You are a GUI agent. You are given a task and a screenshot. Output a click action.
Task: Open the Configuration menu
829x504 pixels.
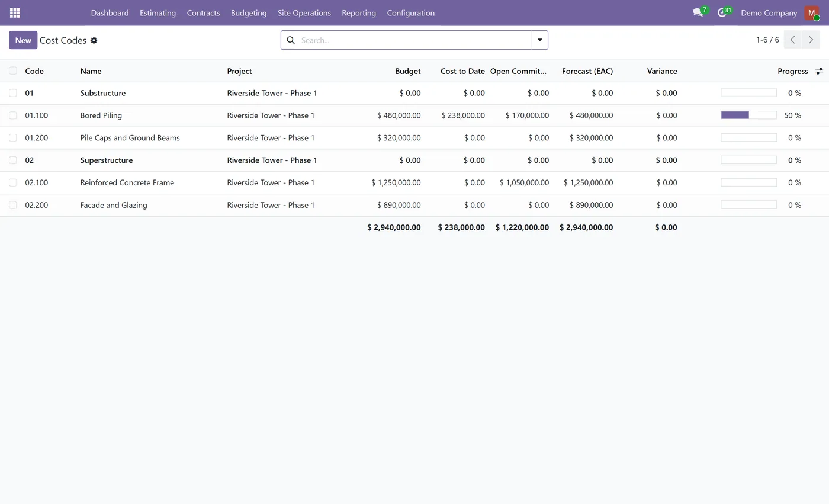tap(410, 12)
